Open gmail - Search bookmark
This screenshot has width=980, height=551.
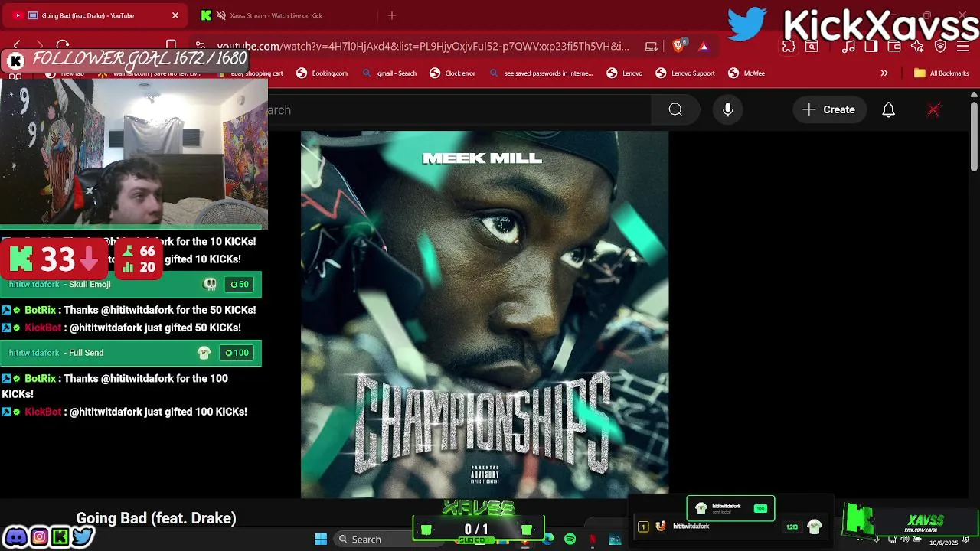(390, 73)
